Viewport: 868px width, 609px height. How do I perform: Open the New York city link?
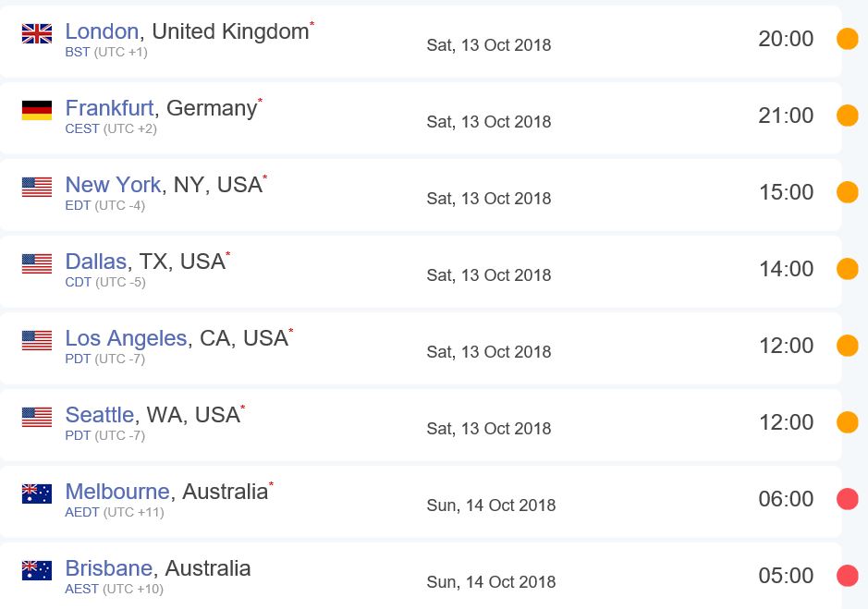(113, 185)
